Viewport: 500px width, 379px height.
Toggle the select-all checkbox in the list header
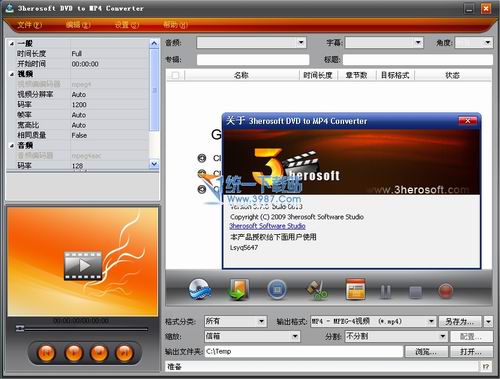[175, 75]
